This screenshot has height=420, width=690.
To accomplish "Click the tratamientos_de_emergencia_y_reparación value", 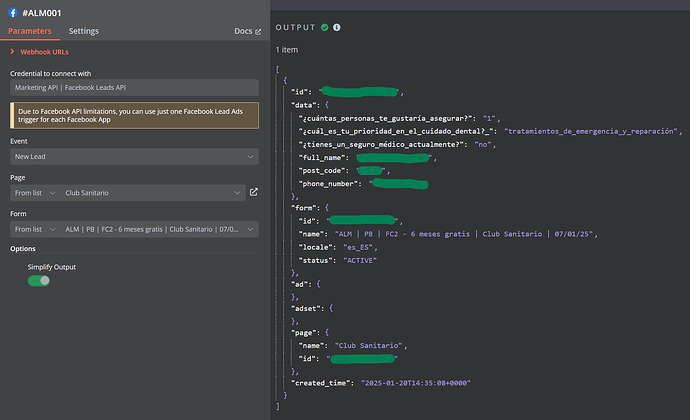I will pyautogui.click(x=591, y=131).
